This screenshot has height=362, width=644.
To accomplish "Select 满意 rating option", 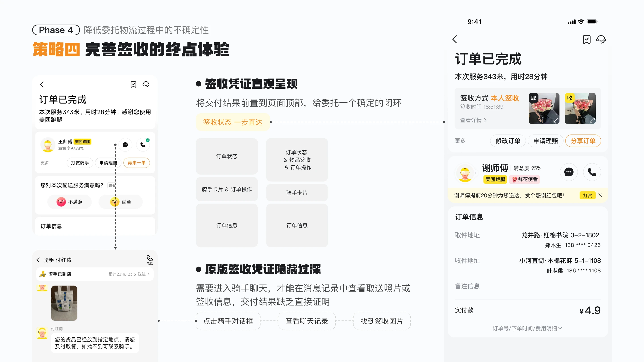I will (x=121, y=202).
